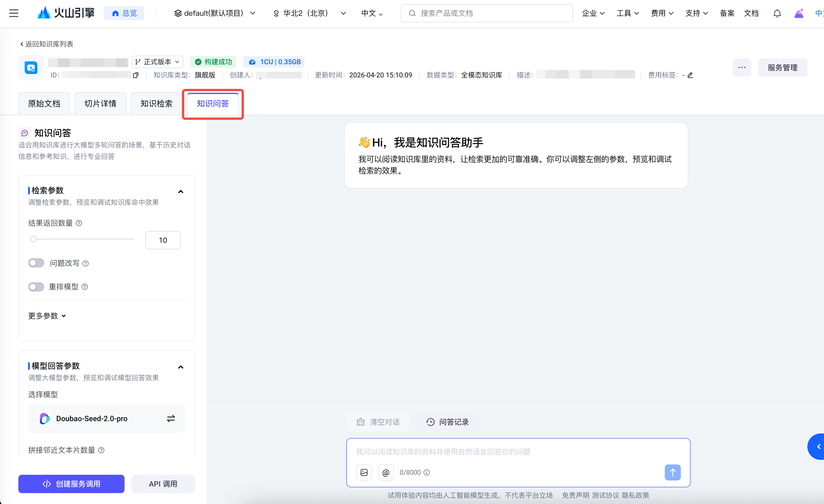Click the 结果返回数量 slider handle
Viewport: 824px width, 504px height.
tap(34, 239)
